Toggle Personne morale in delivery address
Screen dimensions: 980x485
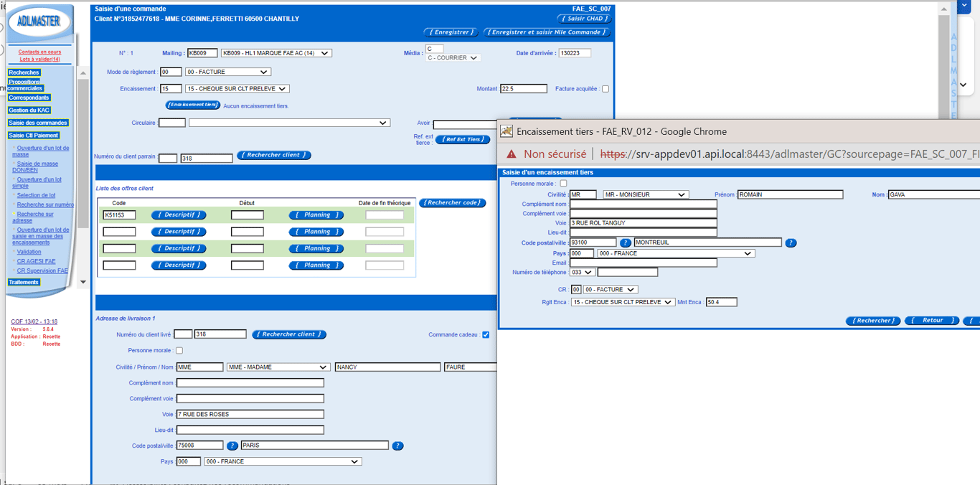pos(179,351)
